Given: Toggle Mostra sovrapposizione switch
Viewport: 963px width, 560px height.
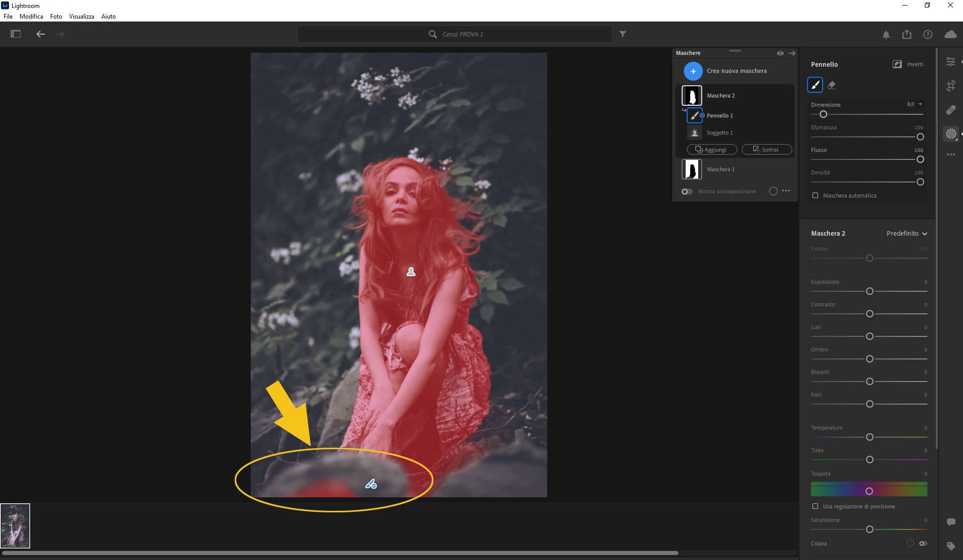Looking at the screenshot, I should (687, 192).
